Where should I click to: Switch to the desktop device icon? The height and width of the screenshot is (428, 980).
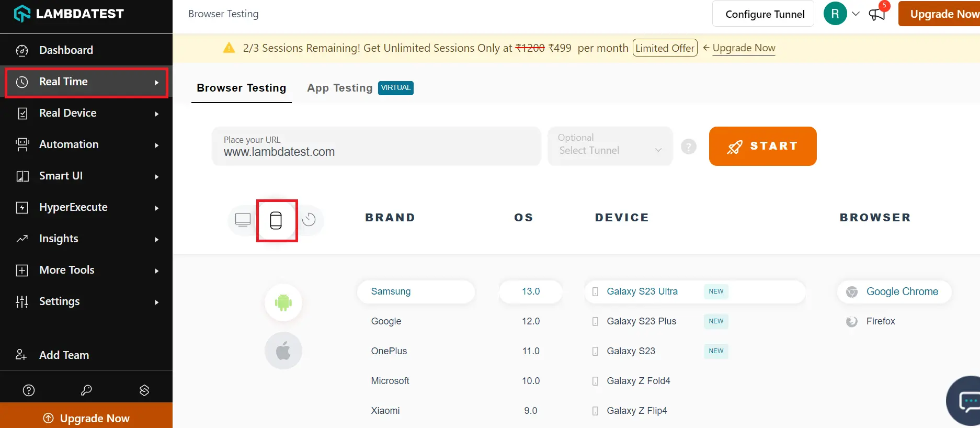243,220
